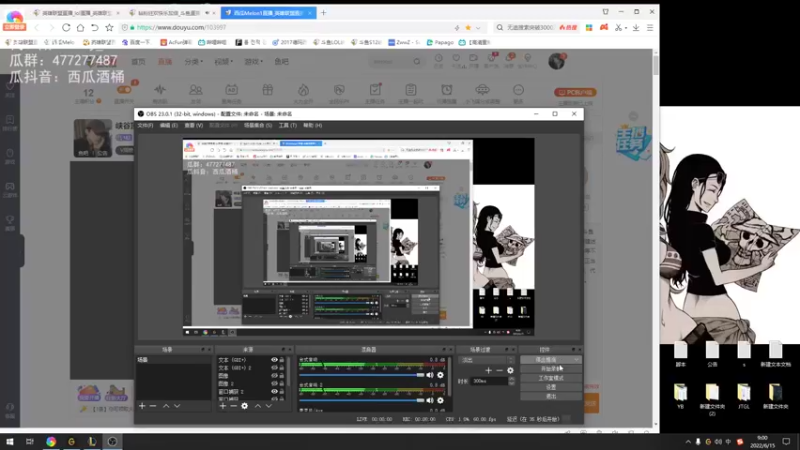This screenshot has width=800, height=450.
Task: Toggle visibility of 窗口捕获 2 source
Action: point(274,391)
